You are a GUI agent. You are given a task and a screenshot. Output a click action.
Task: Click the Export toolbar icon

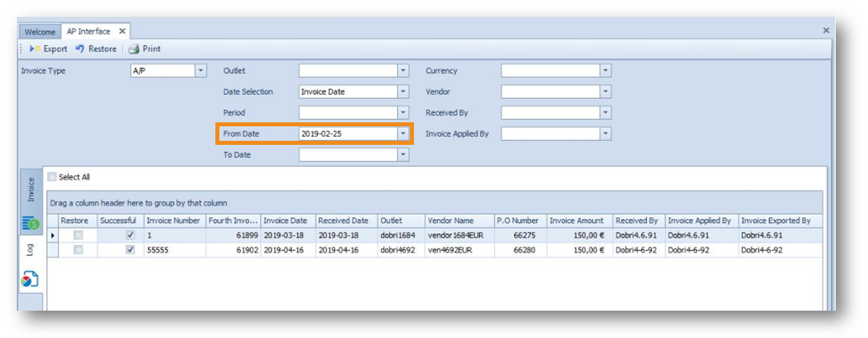tap(35, 49)
